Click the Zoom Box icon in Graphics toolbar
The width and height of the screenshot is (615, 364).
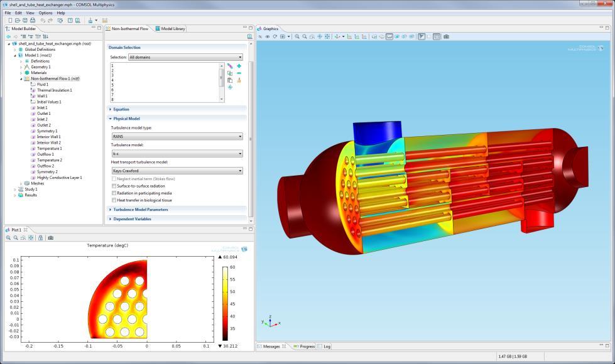(x=312, y=36)
